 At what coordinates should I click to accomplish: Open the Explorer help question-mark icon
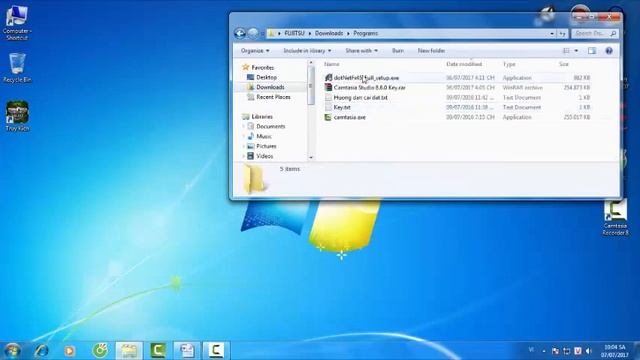click(609, 51)
